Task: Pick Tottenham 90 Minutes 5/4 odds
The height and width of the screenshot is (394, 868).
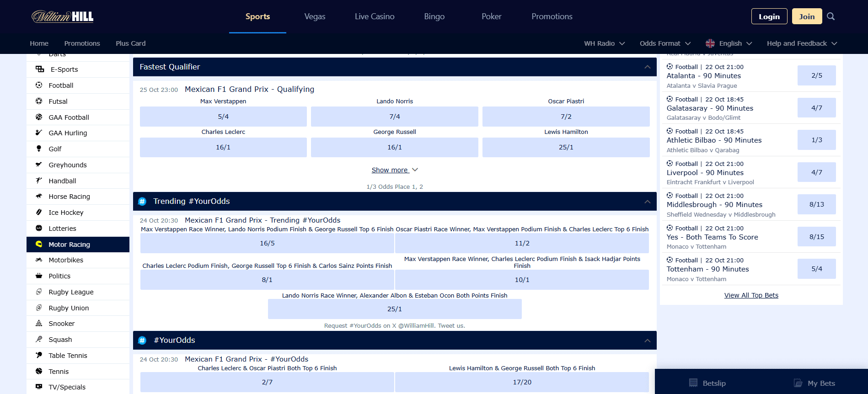Action: (x=816, y=269)
